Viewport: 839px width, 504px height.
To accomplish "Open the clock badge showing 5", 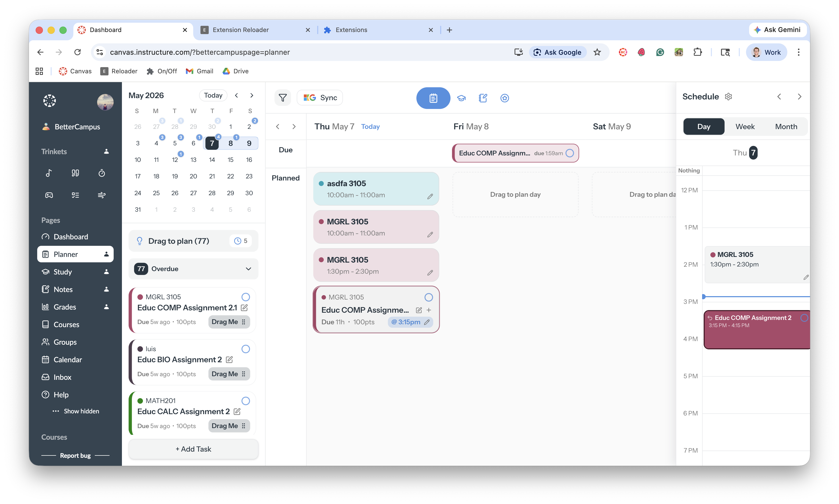I will 241,241.
